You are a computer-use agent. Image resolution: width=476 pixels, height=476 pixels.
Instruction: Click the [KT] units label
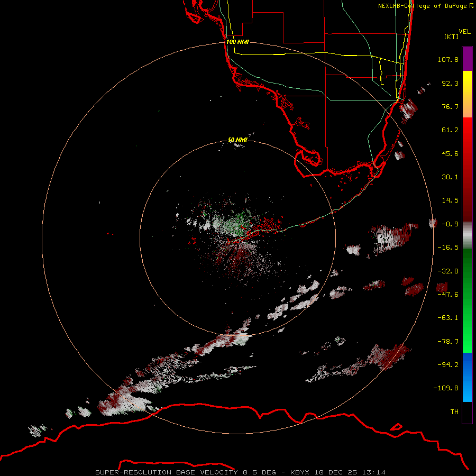[x=452, y=36]
